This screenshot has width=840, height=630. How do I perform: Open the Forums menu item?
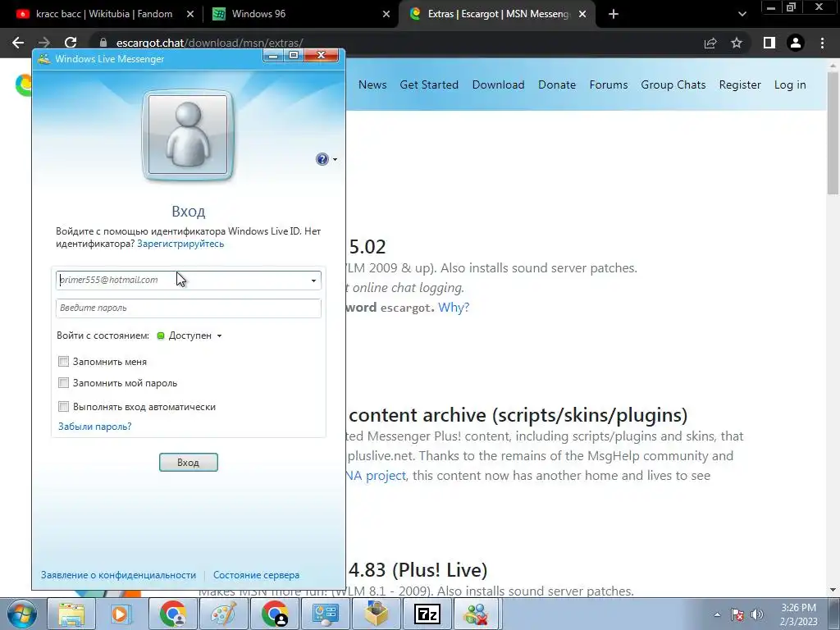click(x=609, y=84)
